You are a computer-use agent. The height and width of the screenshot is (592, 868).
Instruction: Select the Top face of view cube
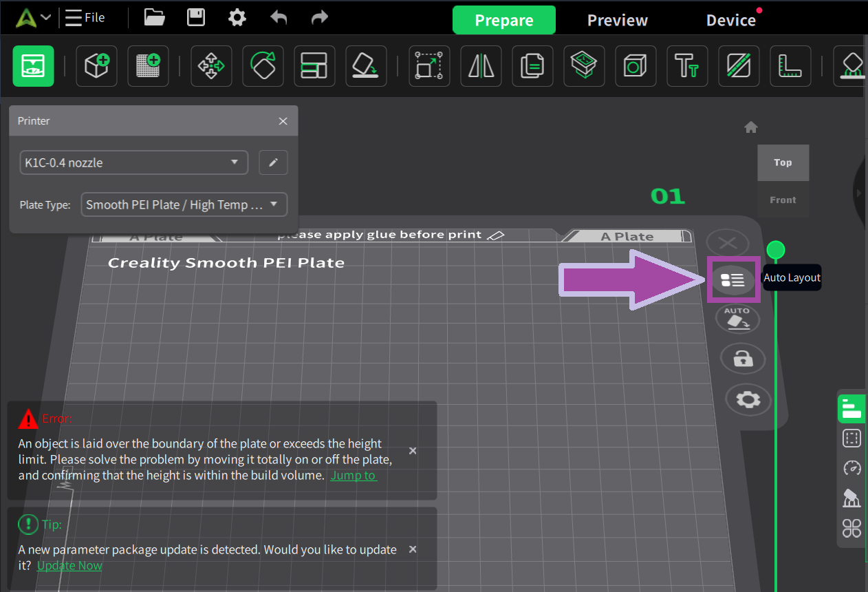click(783, 162)
